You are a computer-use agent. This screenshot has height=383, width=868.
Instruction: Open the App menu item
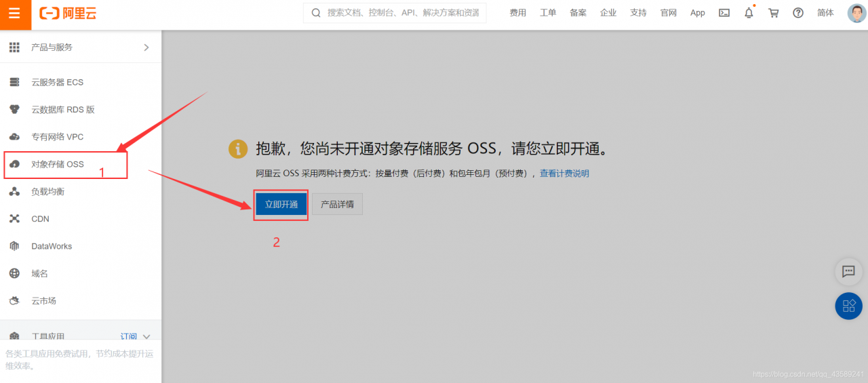[x=698, y=13]
